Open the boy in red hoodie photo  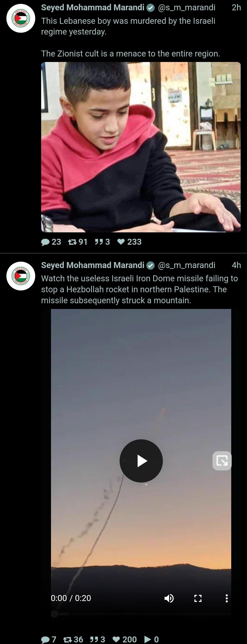pyautogui.click(x=141, y=147)
